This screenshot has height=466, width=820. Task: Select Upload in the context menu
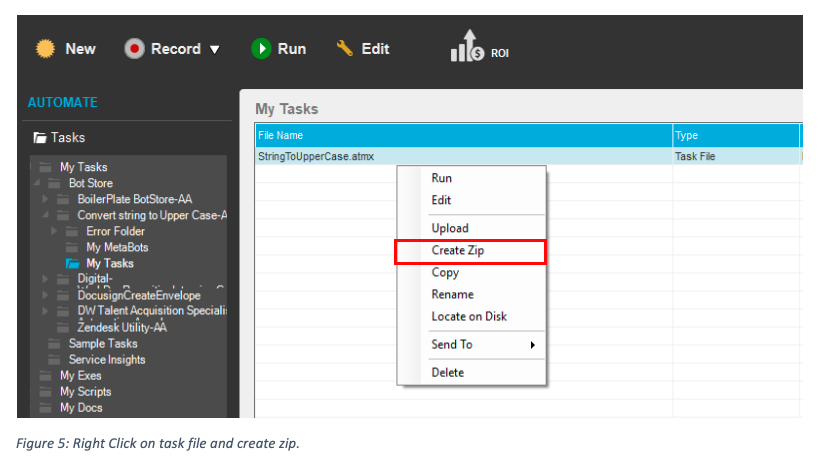(450, 229)
